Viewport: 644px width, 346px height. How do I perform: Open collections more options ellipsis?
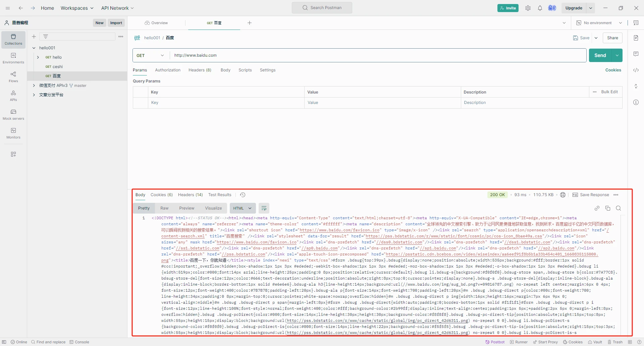(121, 37)
